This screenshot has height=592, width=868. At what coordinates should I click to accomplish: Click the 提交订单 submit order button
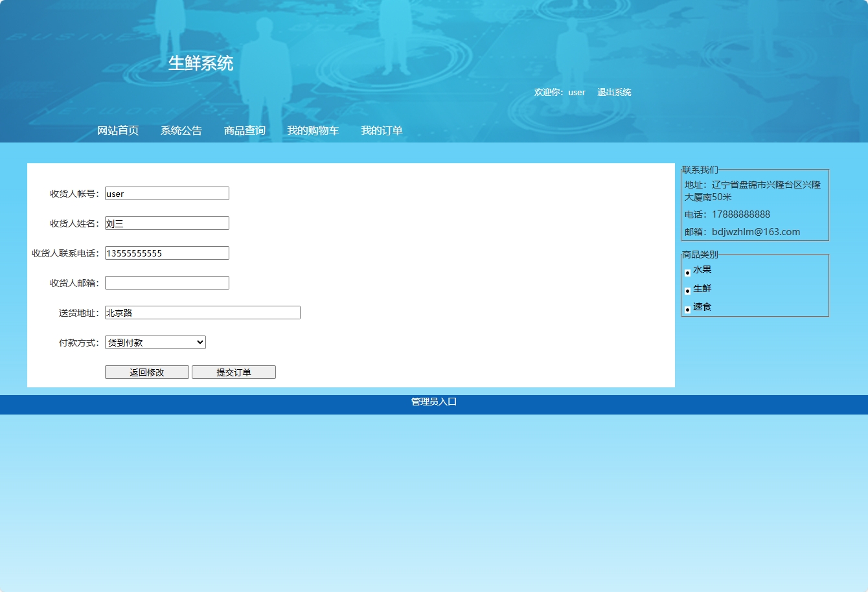pos(233,372)
